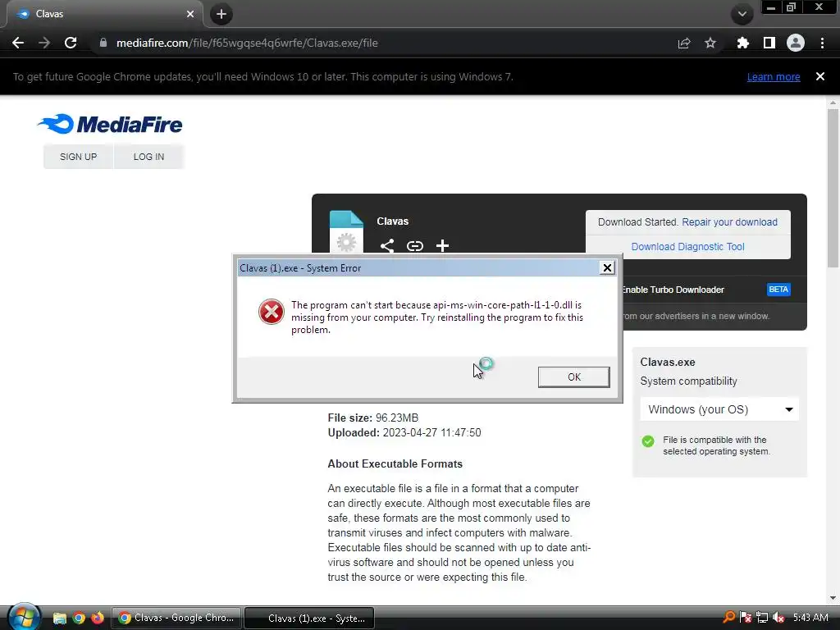Click the Learn more link in the update notice

click(774, 76)
